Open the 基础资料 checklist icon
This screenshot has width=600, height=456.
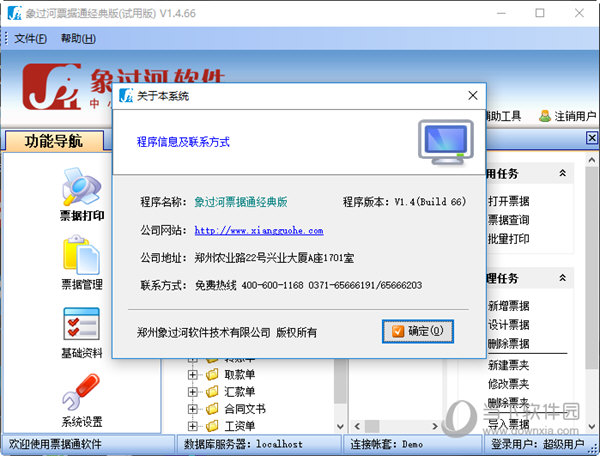pos(82,324)
